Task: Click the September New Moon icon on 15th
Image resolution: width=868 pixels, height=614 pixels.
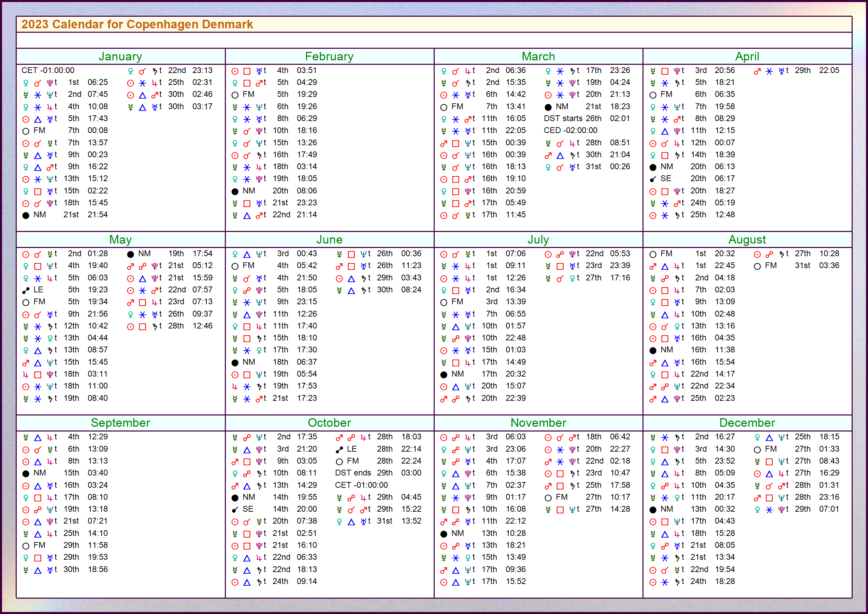Action: tap(26, 473)
